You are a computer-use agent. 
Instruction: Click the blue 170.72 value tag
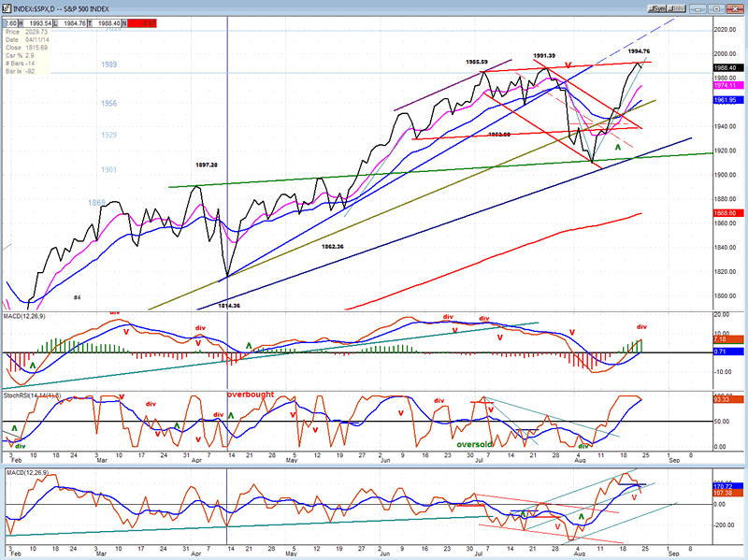(x=728, y=486)
